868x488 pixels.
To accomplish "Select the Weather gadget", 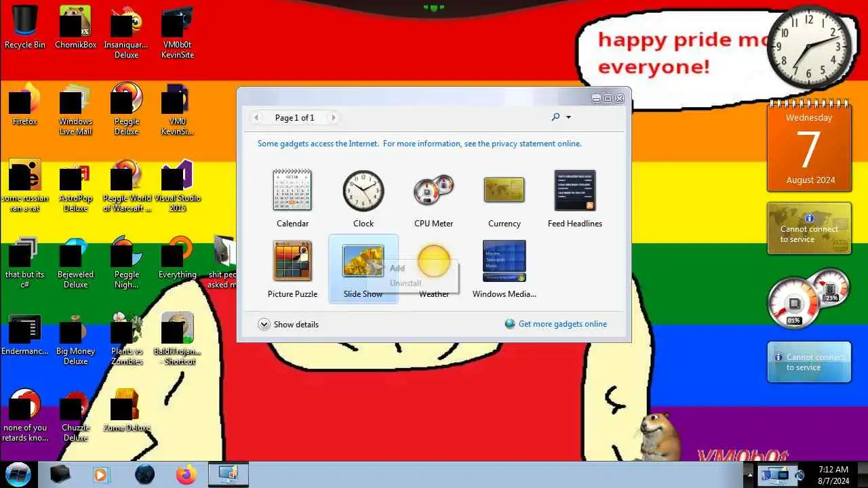I will 433,269.
